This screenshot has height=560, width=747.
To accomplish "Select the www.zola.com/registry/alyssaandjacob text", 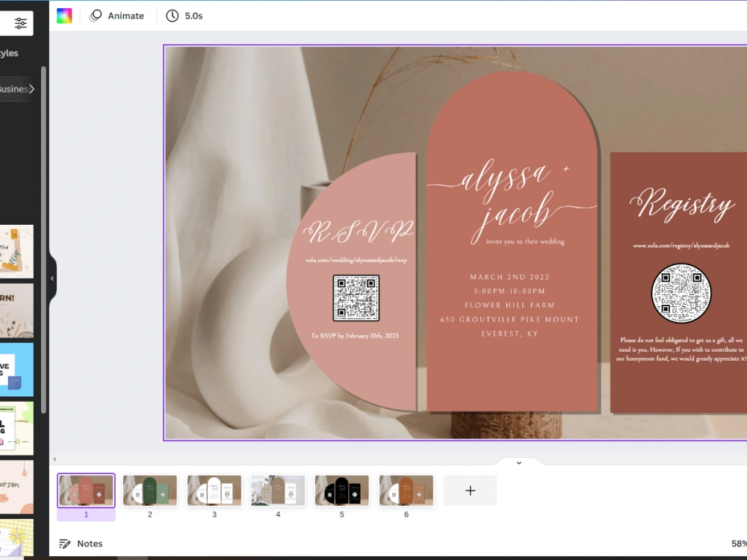I will point(681,246).
